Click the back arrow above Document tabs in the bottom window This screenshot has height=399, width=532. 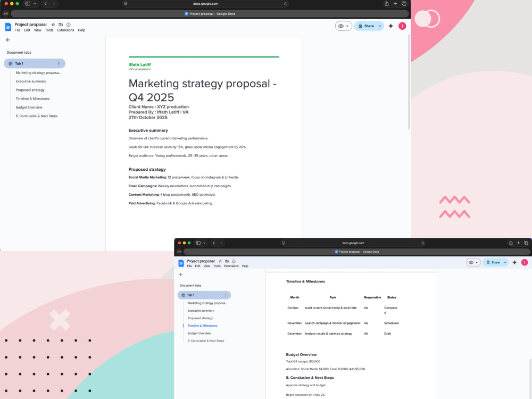click(181, 275)
